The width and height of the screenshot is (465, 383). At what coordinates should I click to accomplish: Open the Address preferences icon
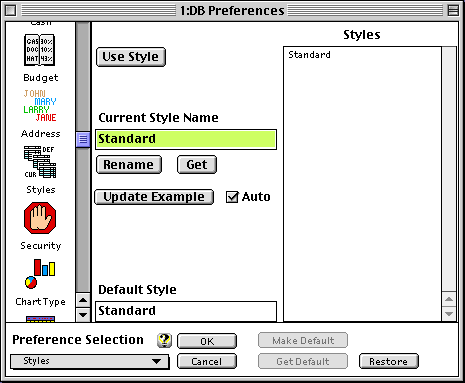tap(40, 105)
